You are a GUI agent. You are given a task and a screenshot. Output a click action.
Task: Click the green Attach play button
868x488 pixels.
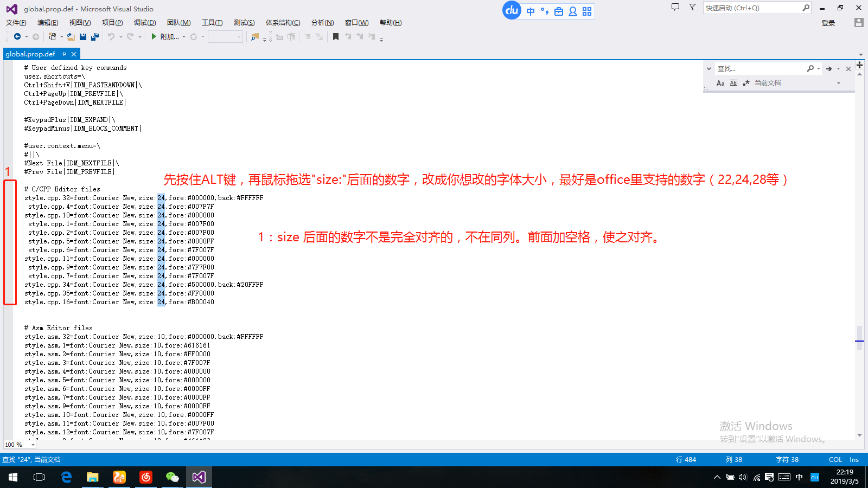154,36
